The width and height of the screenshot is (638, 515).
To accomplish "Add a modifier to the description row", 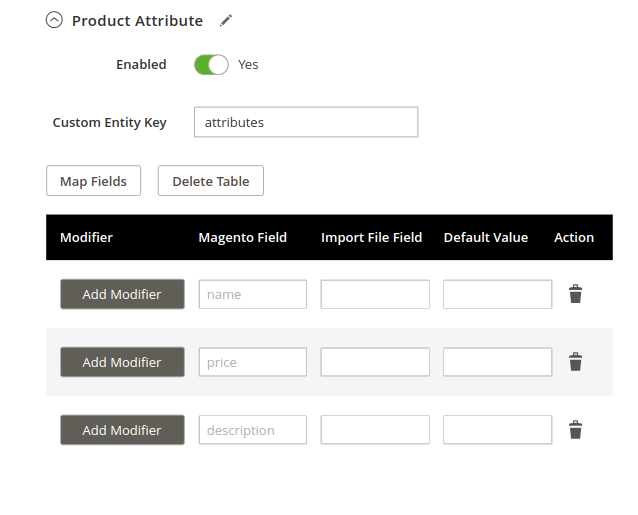I will pyautogui.click(x=122, y=430).
